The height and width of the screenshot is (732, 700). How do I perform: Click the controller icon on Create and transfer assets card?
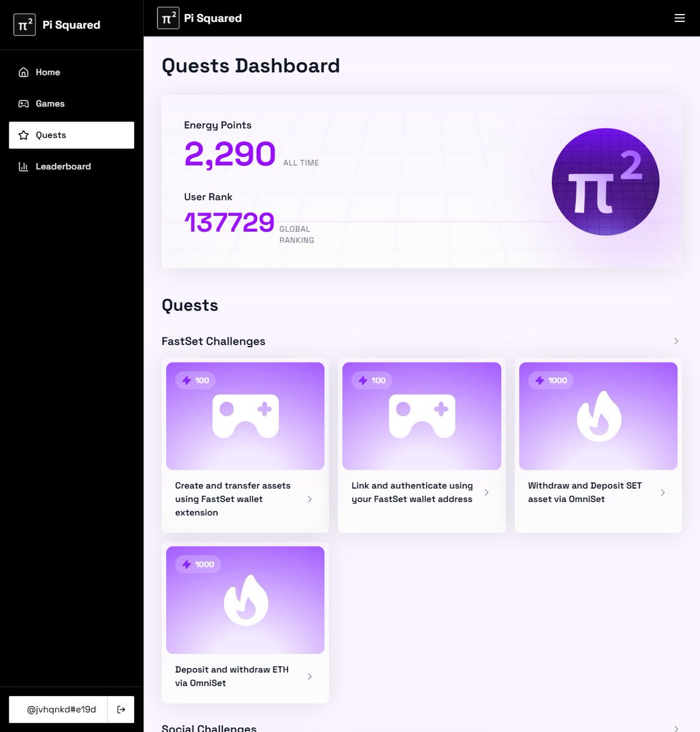(245, 416)
